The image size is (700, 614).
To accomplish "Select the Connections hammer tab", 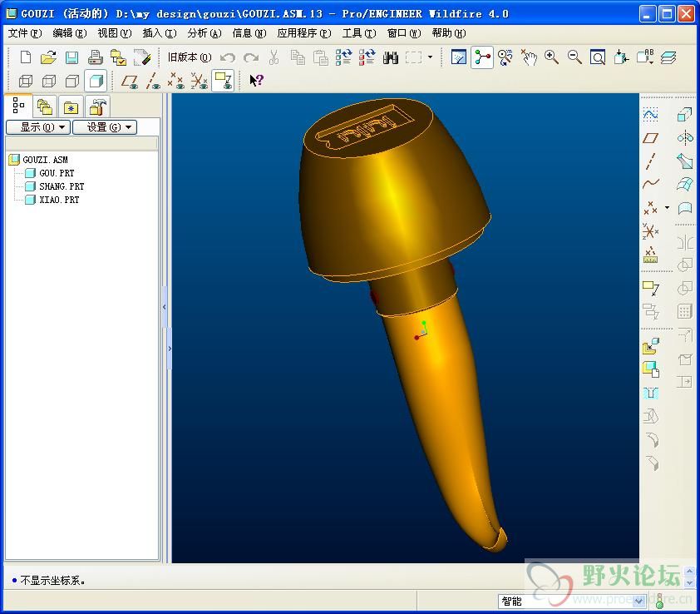I will pyautogui.click(x=97, y=107).
